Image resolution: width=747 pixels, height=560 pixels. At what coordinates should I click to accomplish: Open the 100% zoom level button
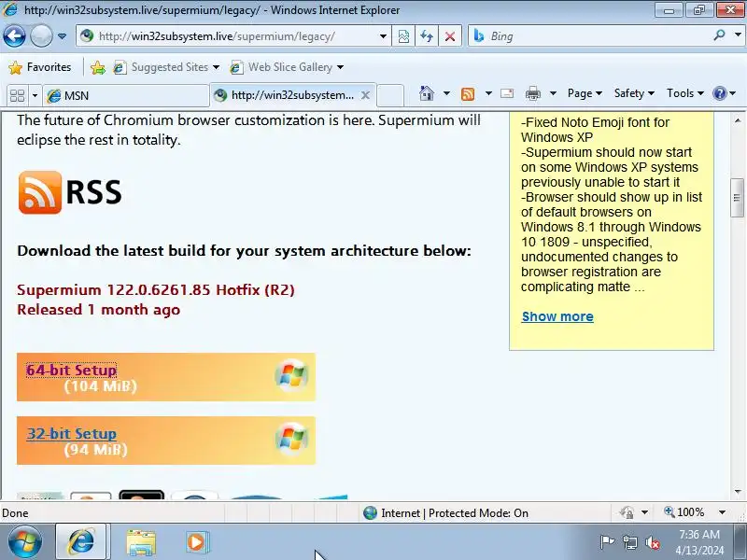click(x=684, y=512)
